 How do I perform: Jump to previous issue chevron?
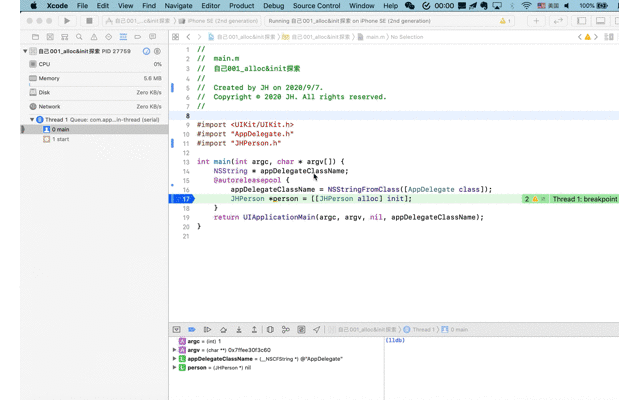click(x=580, y=37)
